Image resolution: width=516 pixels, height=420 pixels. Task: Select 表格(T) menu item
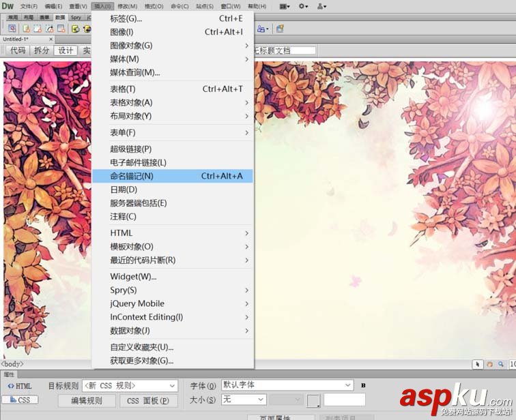[x=173, y=89]
